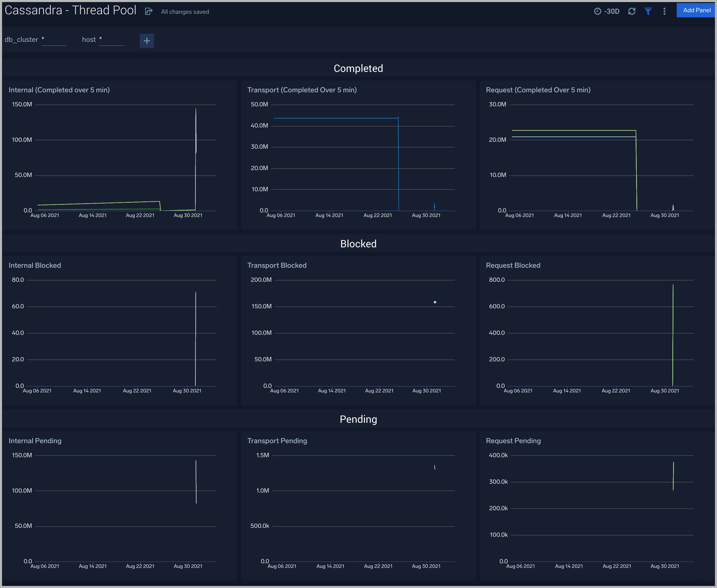The width and height of the screenshot is (717, 588).
Task: Click the isolated dot in Transport Blocked chart
Action: tap(435, 302)
